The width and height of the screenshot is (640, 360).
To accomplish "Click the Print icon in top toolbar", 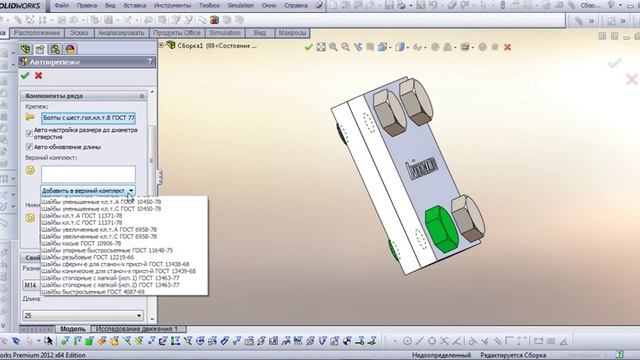I will tap(401, 5).
